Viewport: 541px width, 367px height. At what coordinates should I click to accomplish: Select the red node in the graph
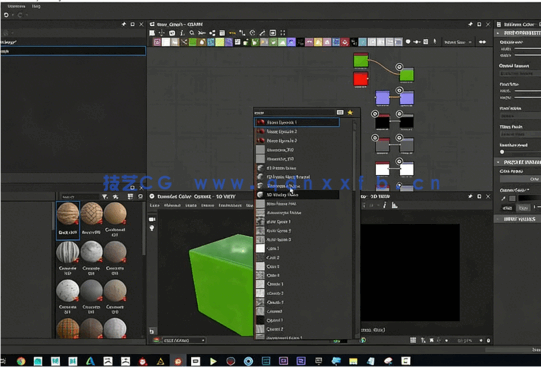(x=361, y=79)
